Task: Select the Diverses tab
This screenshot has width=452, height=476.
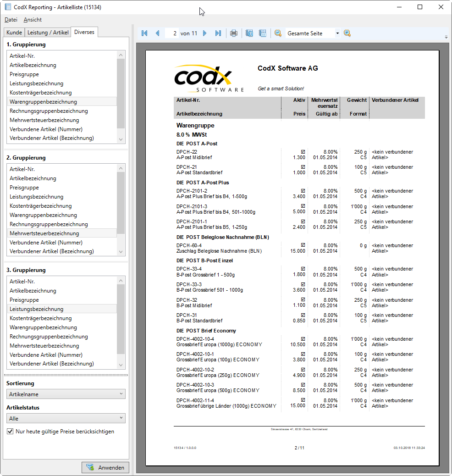Action: 84,32
